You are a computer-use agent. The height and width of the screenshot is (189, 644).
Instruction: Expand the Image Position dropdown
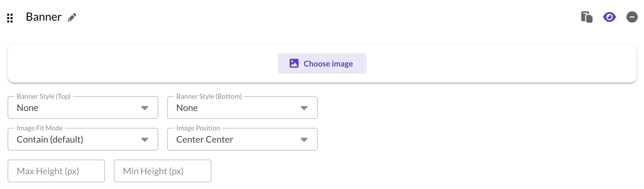click(242, 139)
